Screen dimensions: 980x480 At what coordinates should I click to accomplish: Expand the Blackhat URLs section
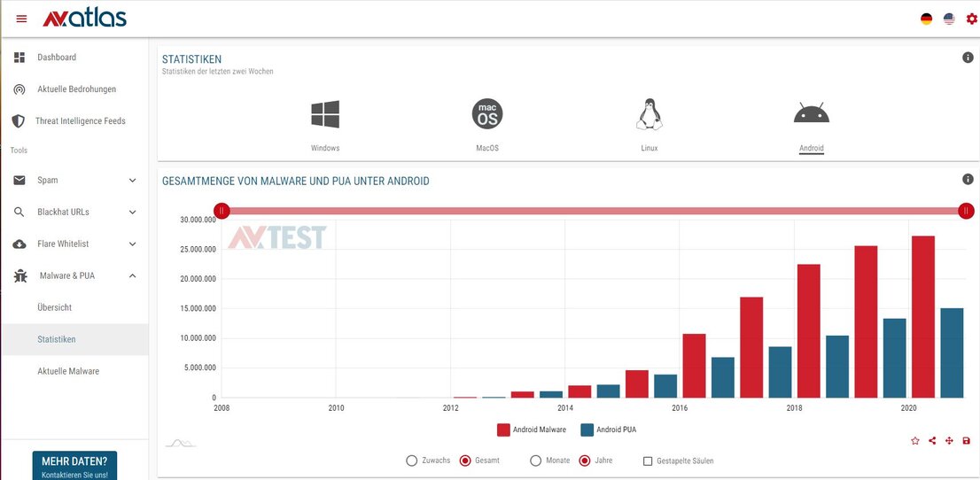132,213
